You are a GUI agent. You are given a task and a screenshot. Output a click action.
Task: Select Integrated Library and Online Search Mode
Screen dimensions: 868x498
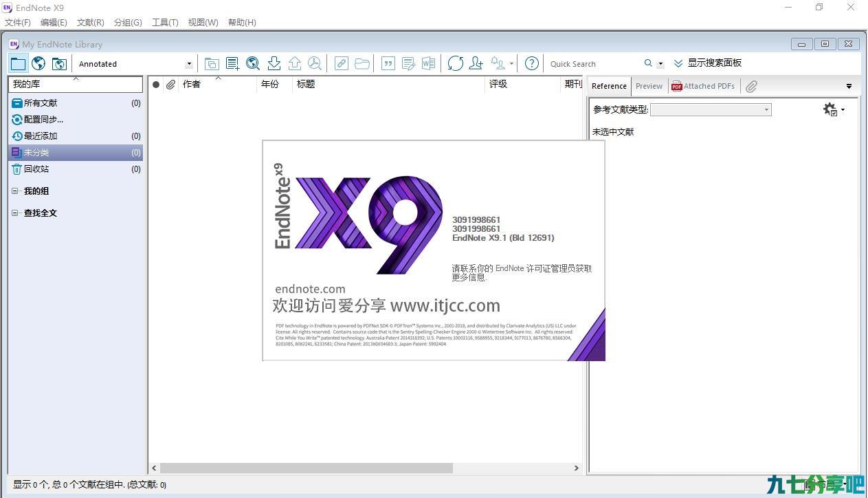point(59,63)
